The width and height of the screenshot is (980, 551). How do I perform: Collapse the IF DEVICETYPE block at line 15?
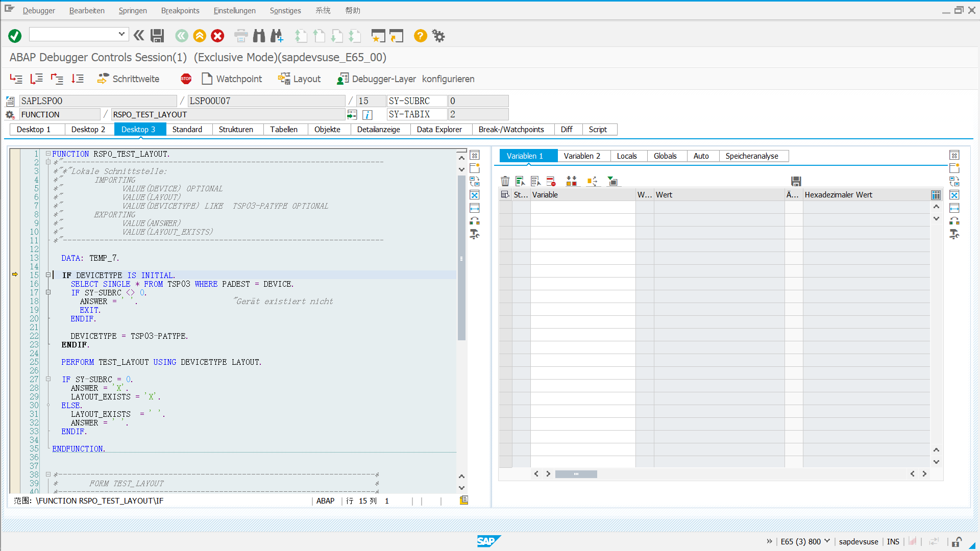[x=47, y=274]
